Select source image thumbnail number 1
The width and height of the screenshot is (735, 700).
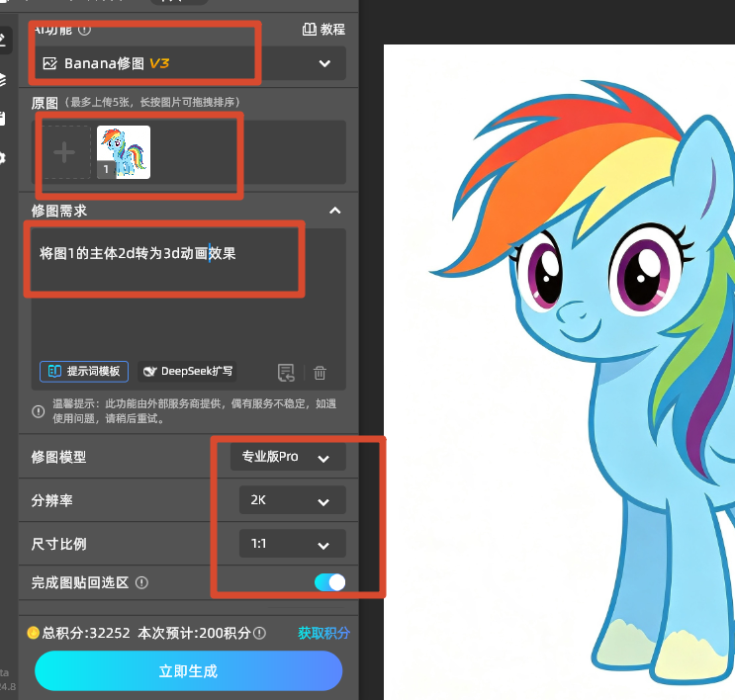124,152
